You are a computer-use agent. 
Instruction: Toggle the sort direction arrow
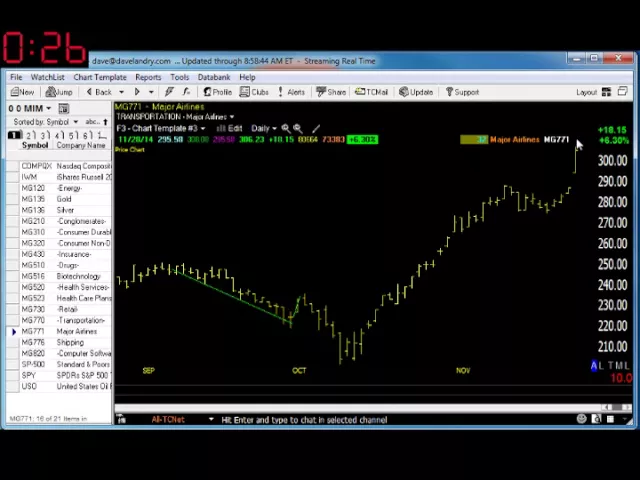(105, 122)
